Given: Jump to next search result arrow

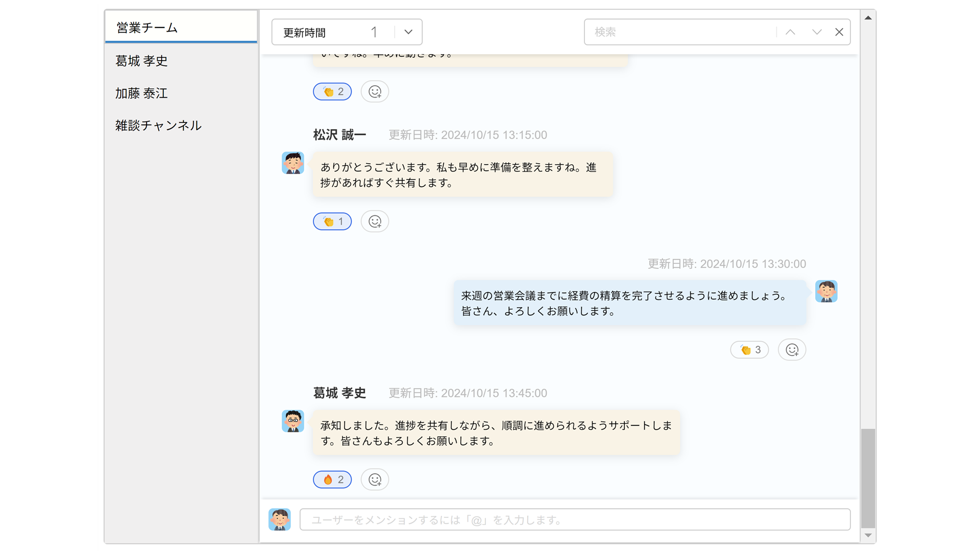Looking at the screenshot, I should click(x=817, y=32).
